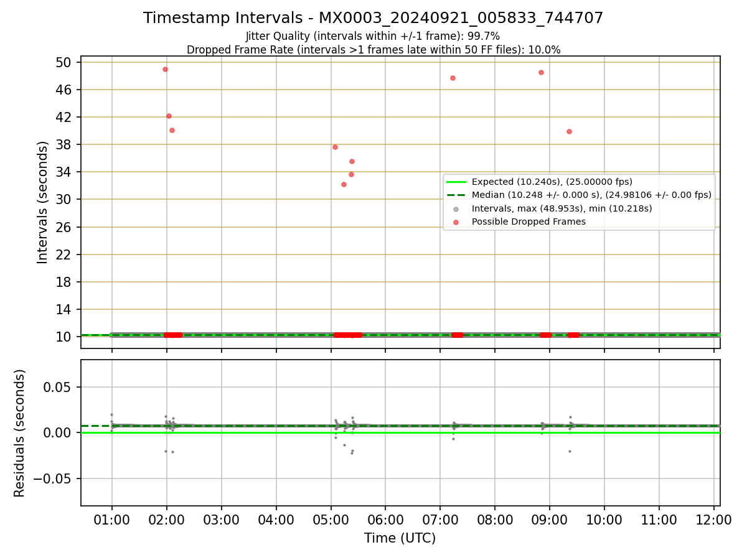Click the red point near 09:20 at about 40 s

point(569,131)
